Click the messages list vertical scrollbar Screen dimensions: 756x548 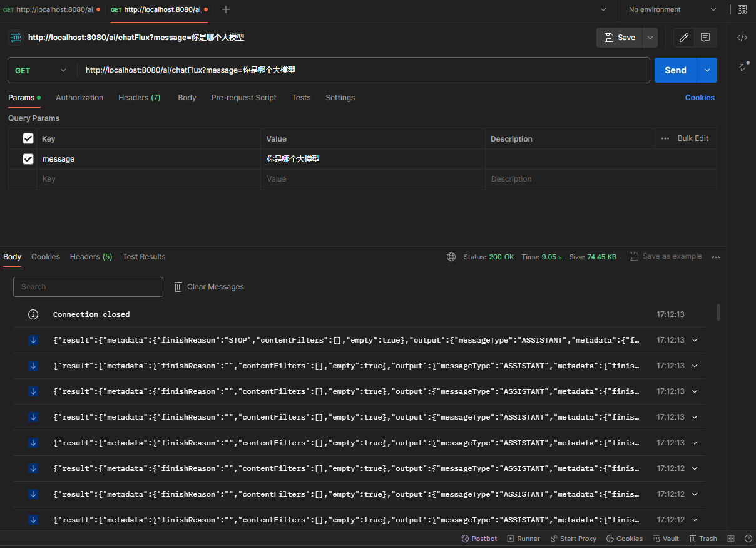[x=718, y=312]
